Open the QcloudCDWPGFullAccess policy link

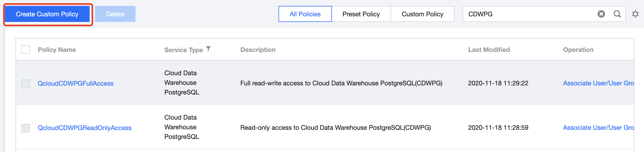coord(75,83)
